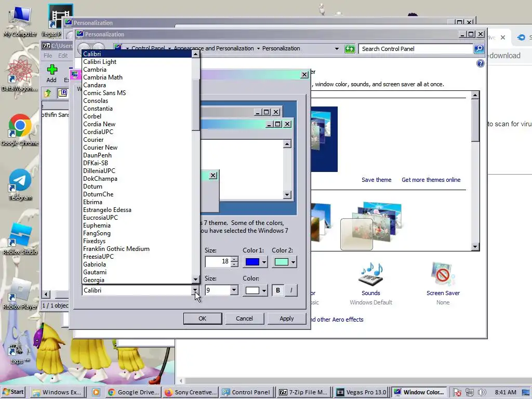Click white font Color swatch
532x399 pixels.
pyautogui.click(x=252, y=290)
